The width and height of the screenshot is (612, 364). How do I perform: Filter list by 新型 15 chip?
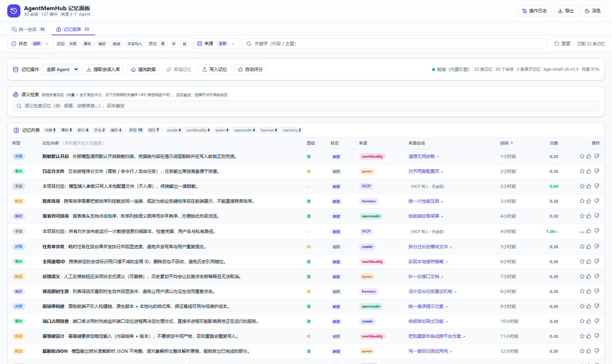pyautogui.click(x=136, y=130)
